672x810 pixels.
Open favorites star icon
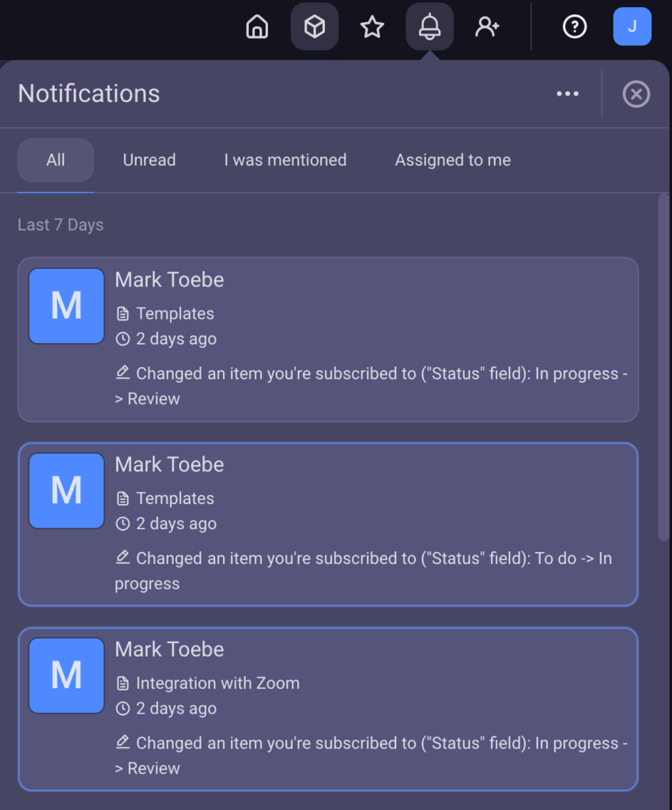point(372,27)
